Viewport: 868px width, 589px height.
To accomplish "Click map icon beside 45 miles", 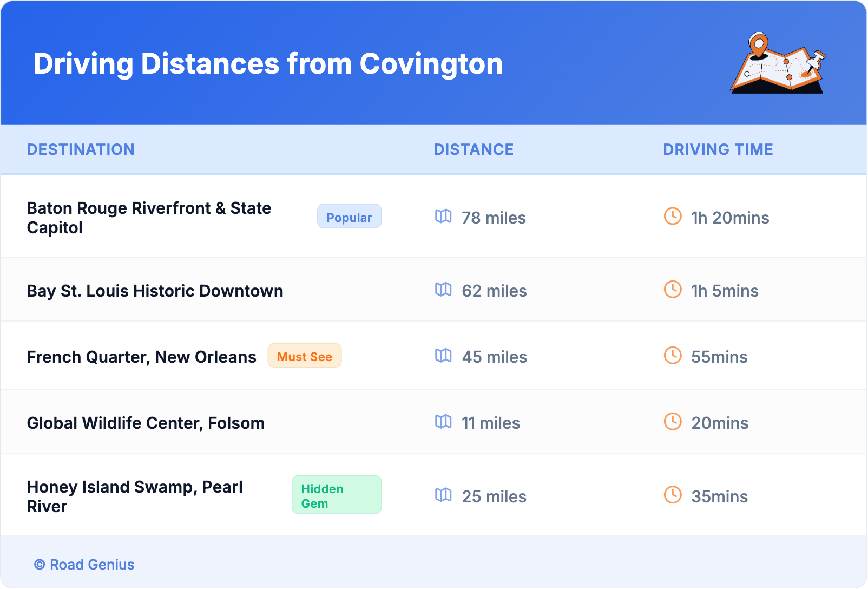I will (x=443, y=356).
